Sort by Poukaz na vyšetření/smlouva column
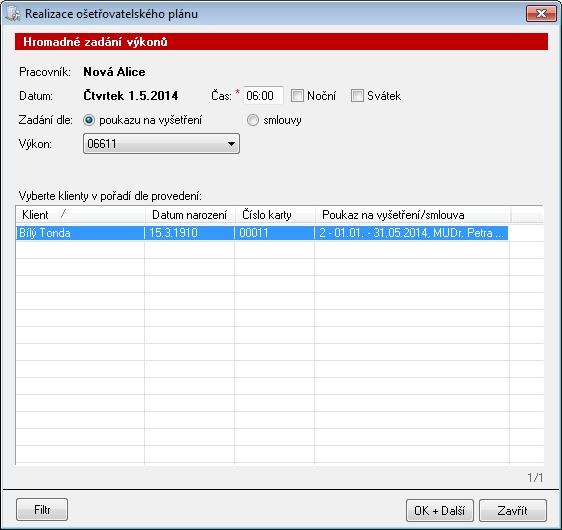562x530 pixels. pyautogui.click(x=412, y=215)
